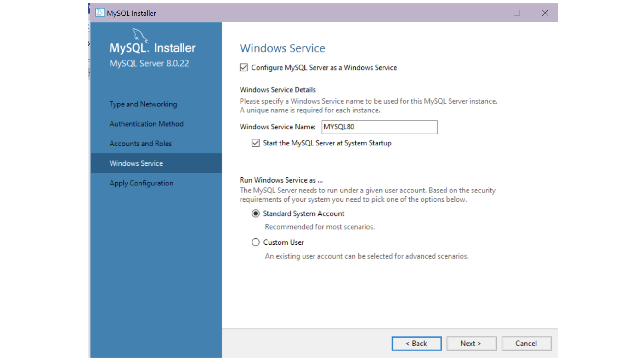Click the Windows Service Name input field

379,127
